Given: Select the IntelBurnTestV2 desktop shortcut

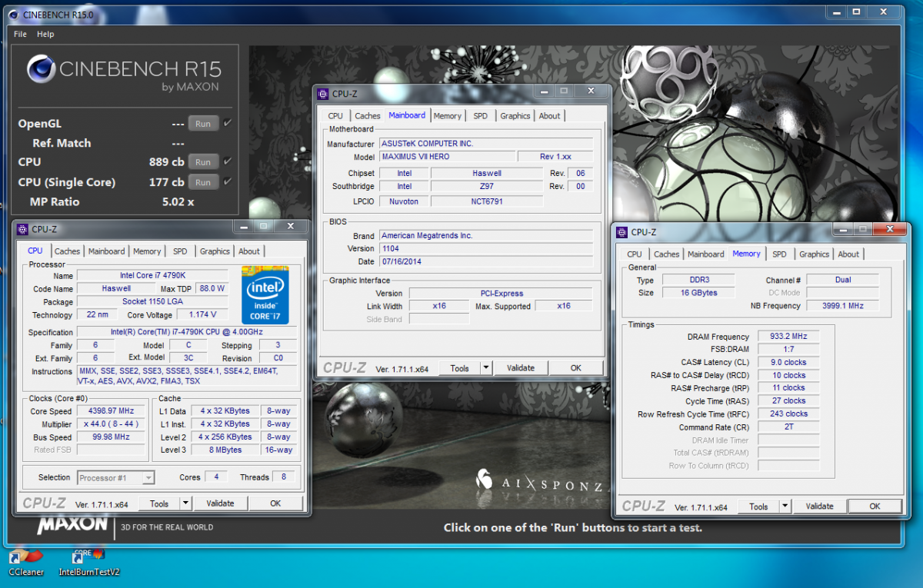Looking at the screenshot, I should (x=89, y=562).
